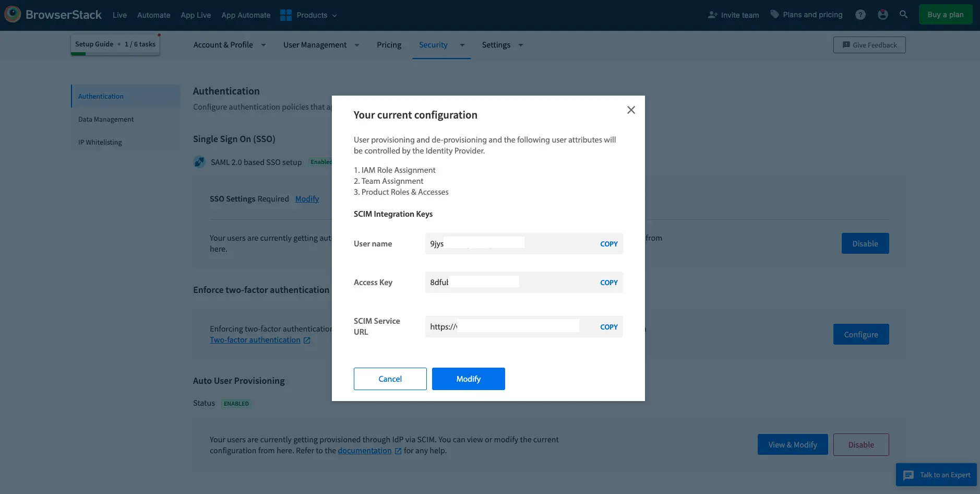The image size is (980, 494).
Task: Select IP Whitelisting in the left sidebar
Action: click(x=126, y=142)
